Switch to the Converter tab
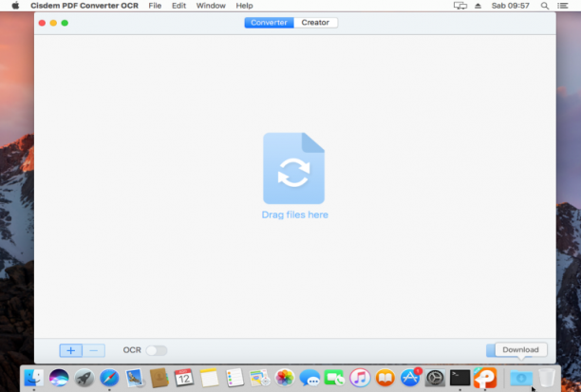Viewport: 581px width, 392px height. (x=269, y=23)
